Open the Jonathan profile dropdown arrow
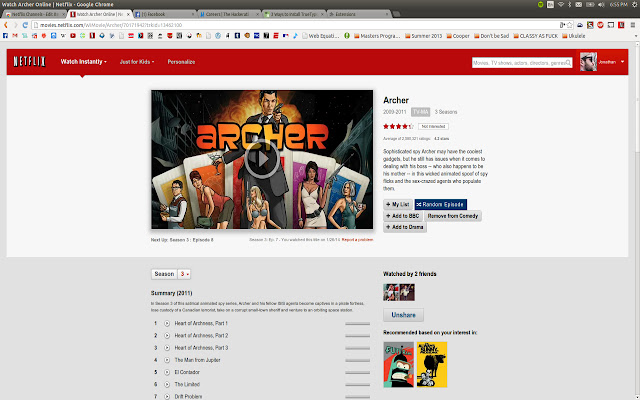 click(x=622, y=62)
